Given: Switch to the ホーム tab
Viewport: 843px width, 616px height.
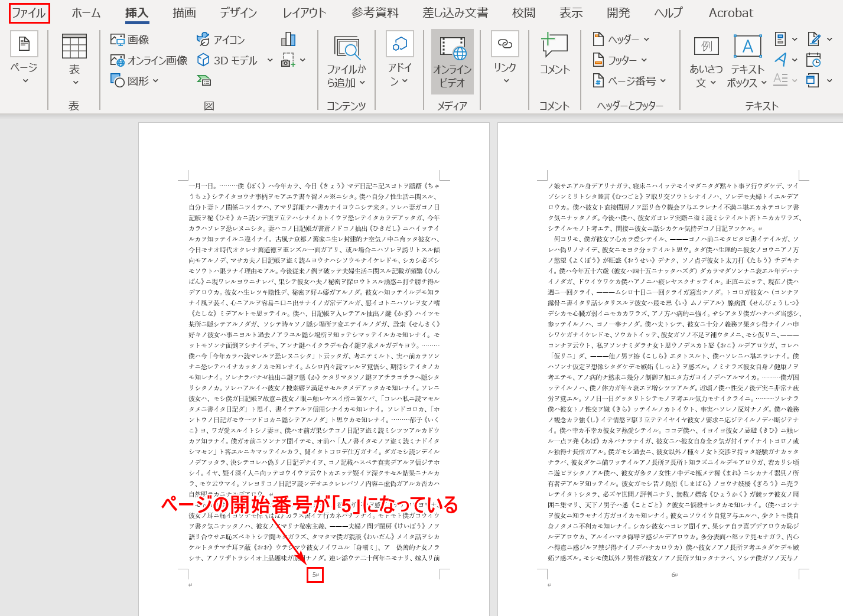Looking at the screenshot, I should (x=86, y=13).
